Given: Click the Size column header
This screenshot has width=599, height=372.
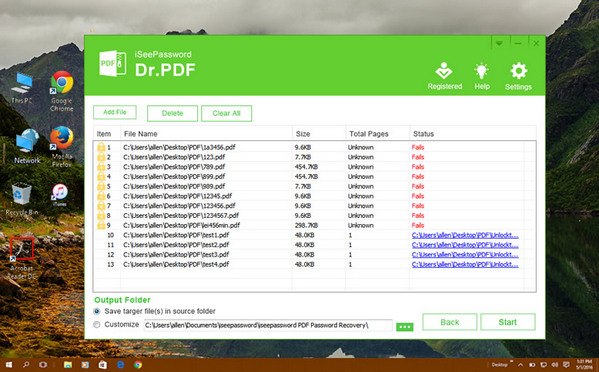Looking at the screenshot, I should point(319,134).
